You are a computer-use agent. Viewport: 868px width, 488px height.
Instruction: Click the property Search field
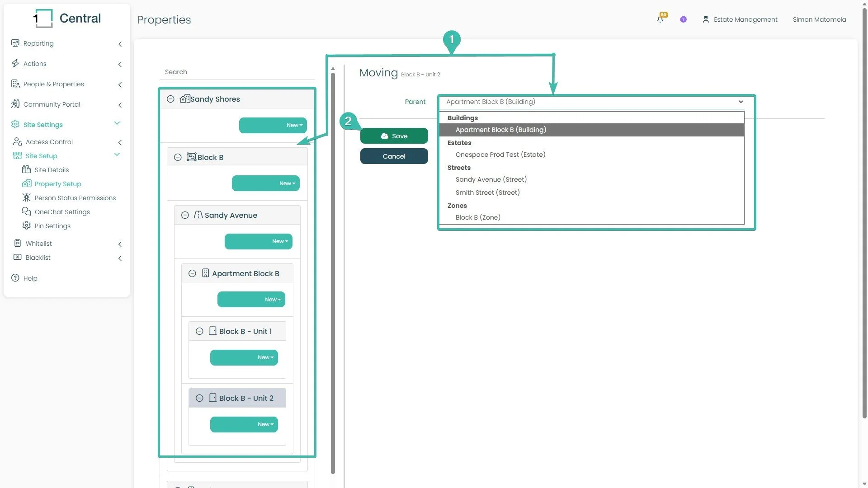click(x=237, y=72)
